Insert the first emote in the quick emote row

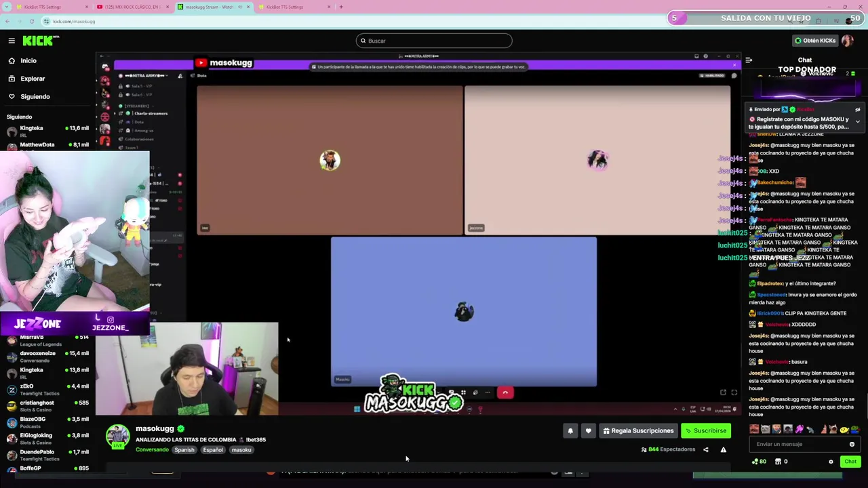(x=754, y=429)
